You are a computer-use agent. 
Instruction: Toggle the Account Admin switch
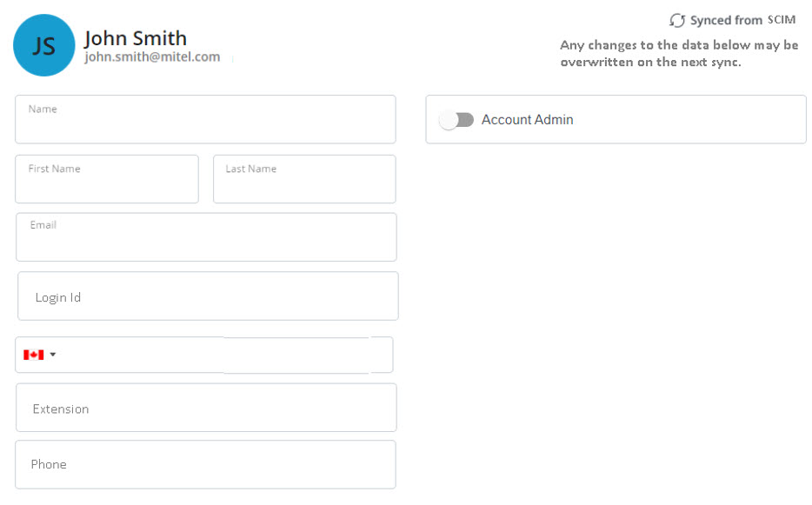click(456, 120)
